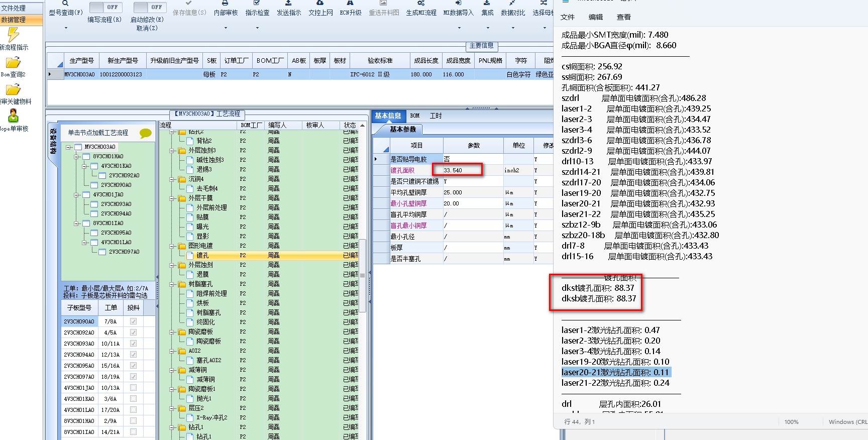Open the 单审核 person icon in sidebar
The height and width of the screenshot is (440, 868).
click(x=14, y=116)
